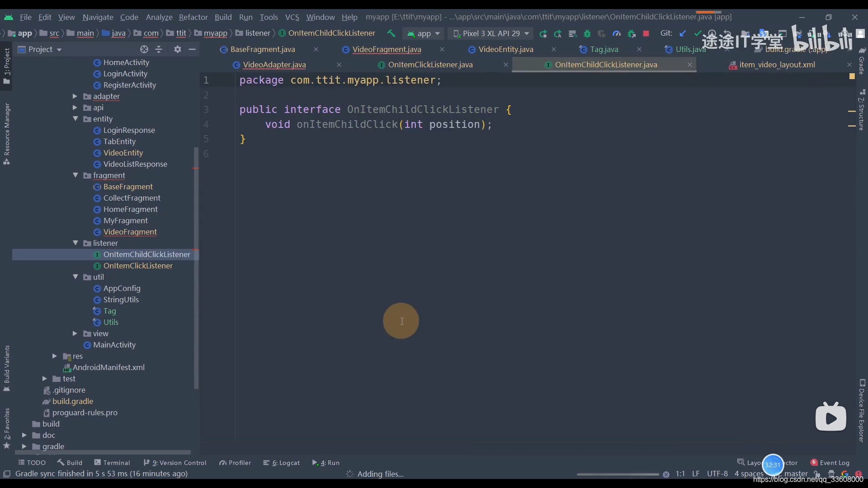
Task: Open the Resource Manager side panel
Action: pos(7,134)
